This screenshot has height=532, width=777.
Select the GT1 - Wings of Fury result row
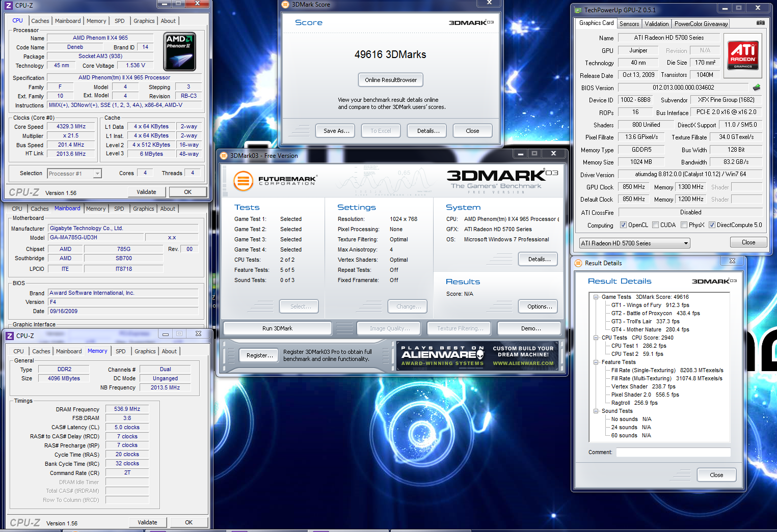pos(650,305)
